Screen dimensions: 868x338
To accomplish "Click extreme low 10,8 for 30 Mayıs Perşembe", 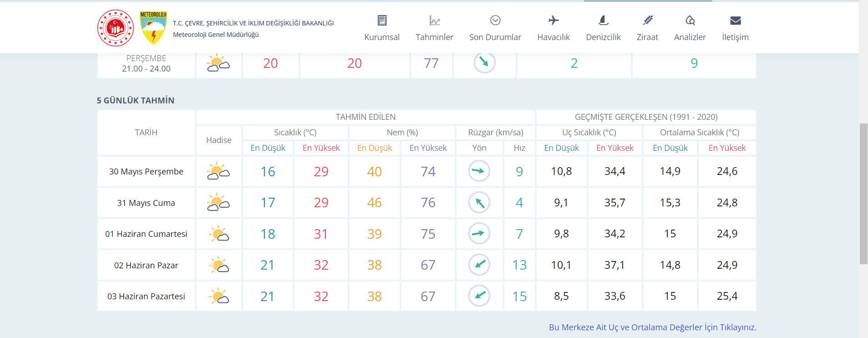I will tap(561, 171).
